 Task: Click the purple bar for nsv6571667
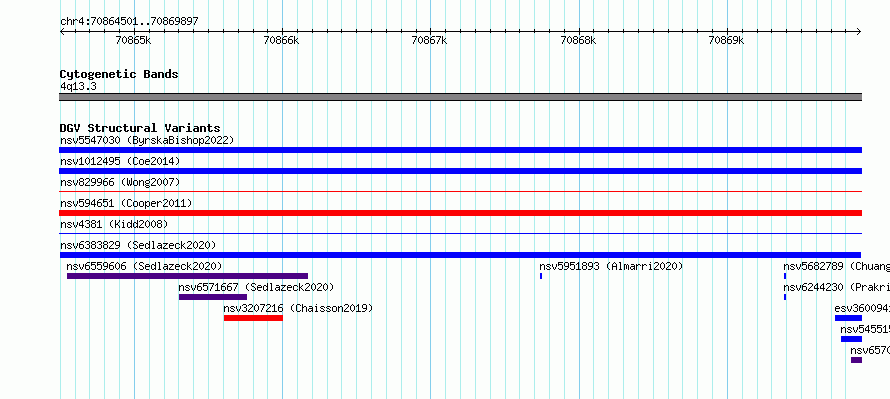point(213,297)
